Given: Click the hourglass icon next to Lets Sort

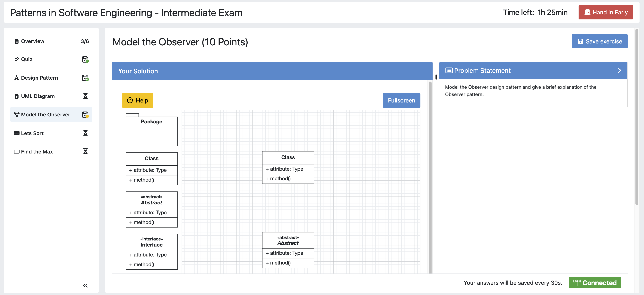Looking at the screenshot, I should click(85, 133).
